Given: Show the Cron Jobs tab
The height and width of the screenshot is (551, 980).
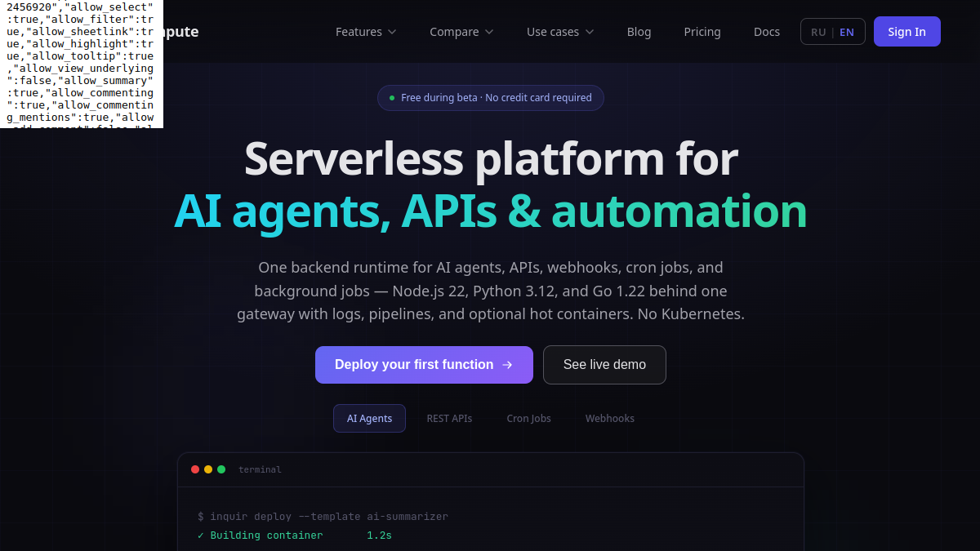Looking at the screenshot, I should pyautogui.click(x=528, y=418).
